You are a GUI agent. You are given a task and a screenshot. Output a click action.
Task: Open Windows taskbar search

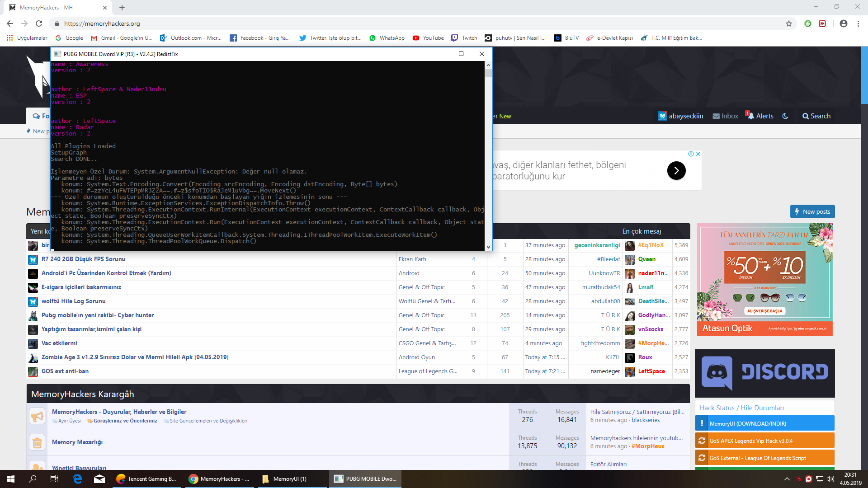(33, 479)
